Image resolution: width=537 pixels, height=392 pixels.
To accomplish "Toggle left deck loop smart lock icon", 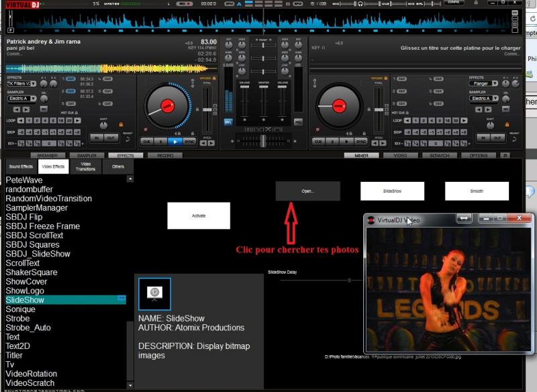I will (121, 125).
